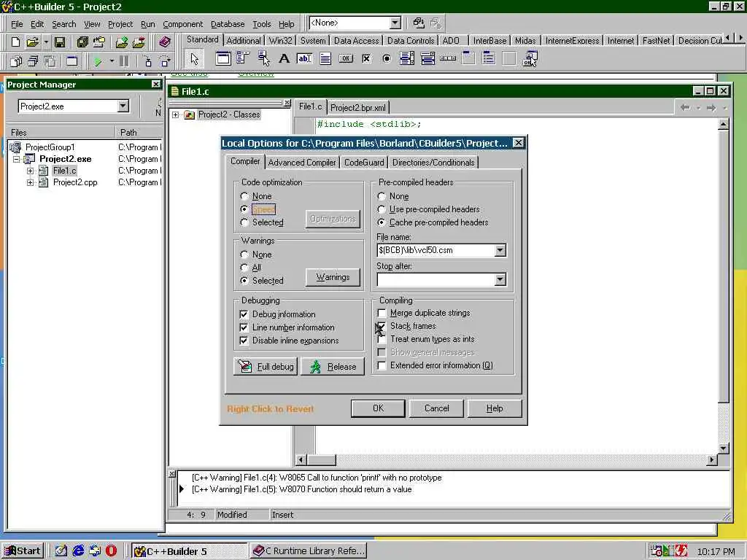Toggle Debug information checkbox

click(x=244, y=314)
